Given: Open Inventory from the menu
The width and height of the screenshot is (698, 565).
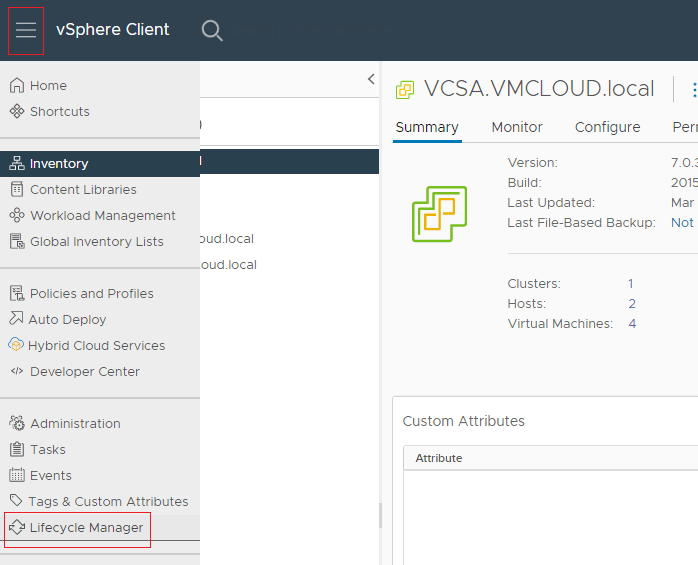Looking at the screenshot, I should coord(59,163).
